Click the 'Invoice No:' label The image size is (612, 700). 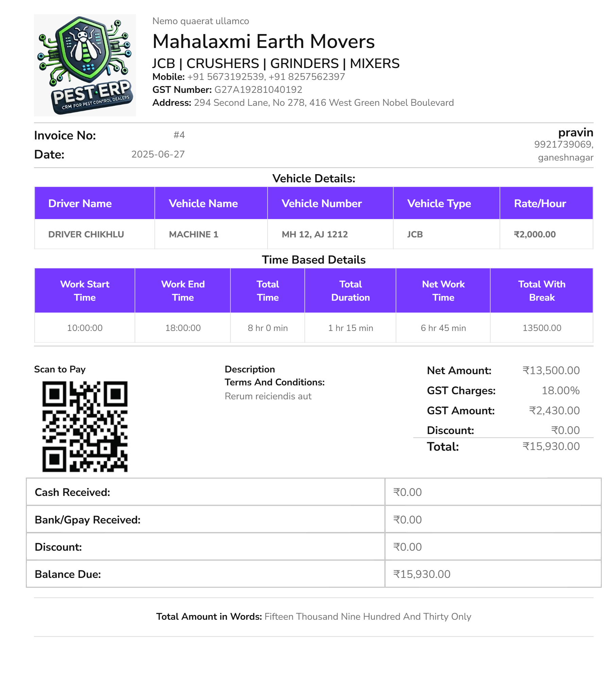click(x=65, y=135)
